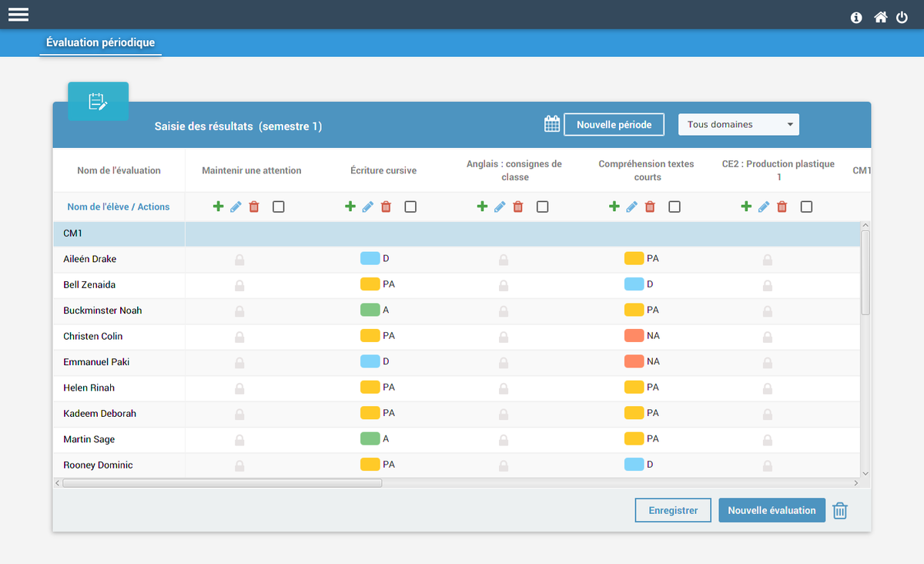924x564 pixels.
Task: Open the Tous domaines dropdown
Action: click(x=738, y=124)
